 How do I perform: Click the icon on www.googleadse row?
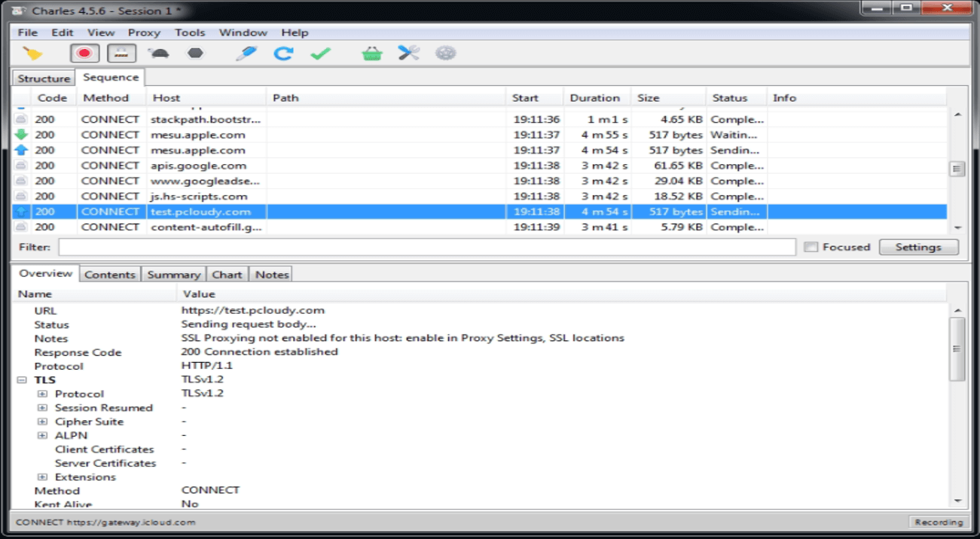point(21,181)
